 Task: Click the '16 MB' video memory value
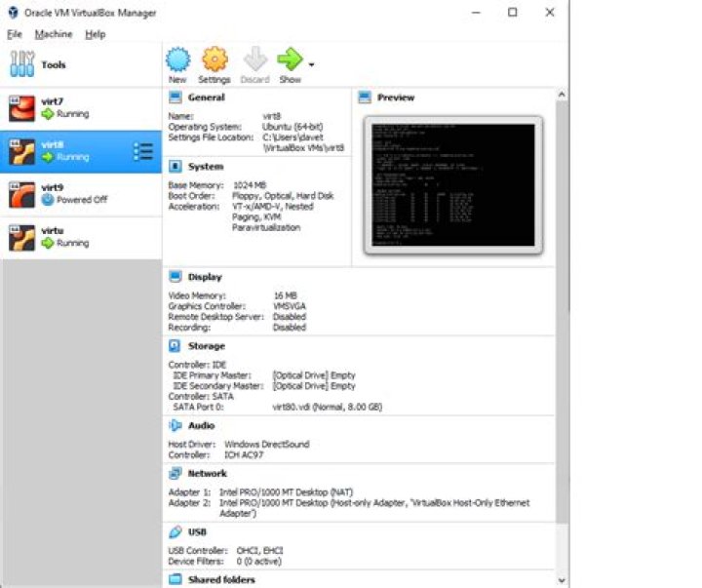(x=285, y=295)
